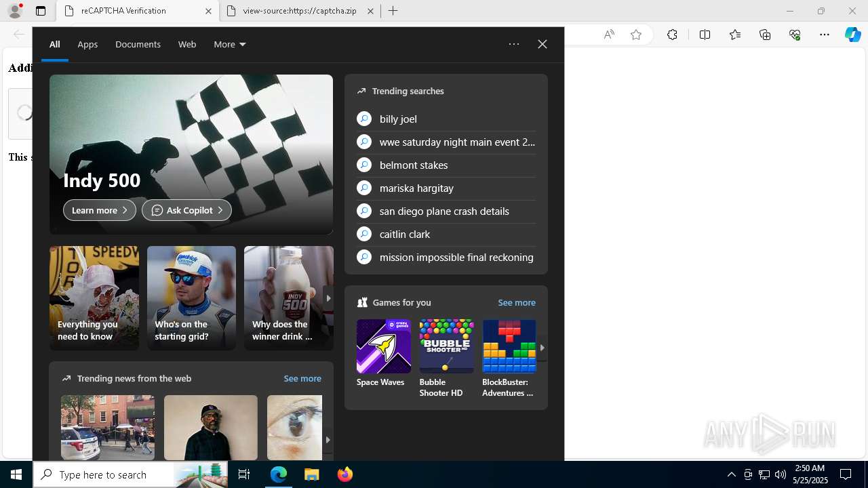
Task: Open search panel options ellipsis
Action: [x=514, y=44]
